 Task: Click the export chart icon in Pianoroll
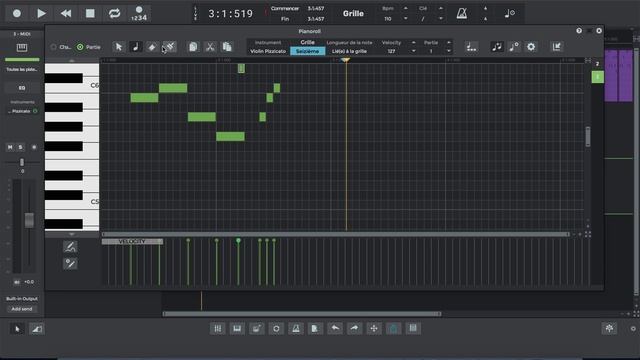tap(557, 47)
